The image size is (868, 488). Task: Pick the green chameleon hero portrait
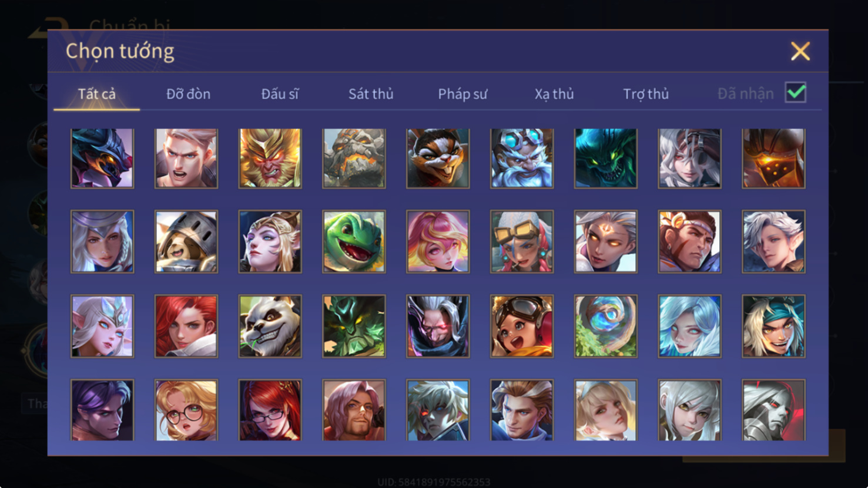coord(354,242)
